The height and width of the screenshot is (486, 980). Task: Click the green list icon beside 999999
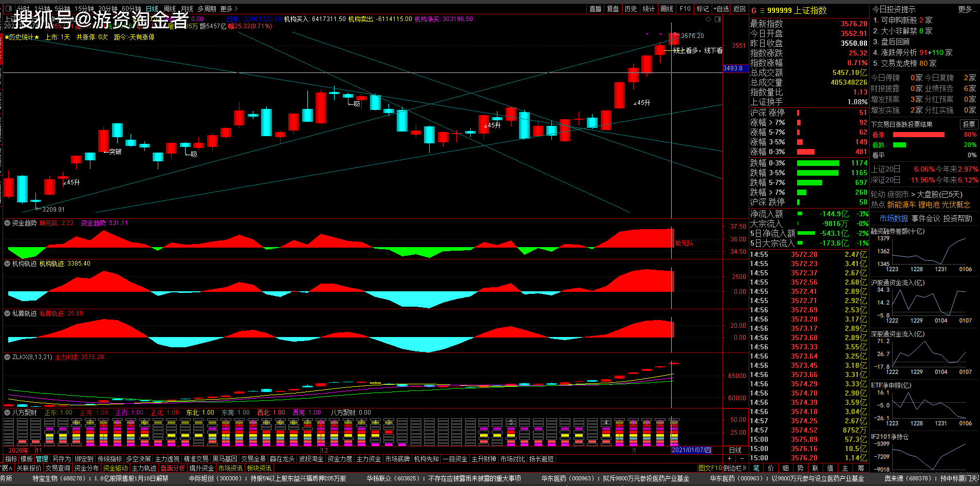point(762,10)
